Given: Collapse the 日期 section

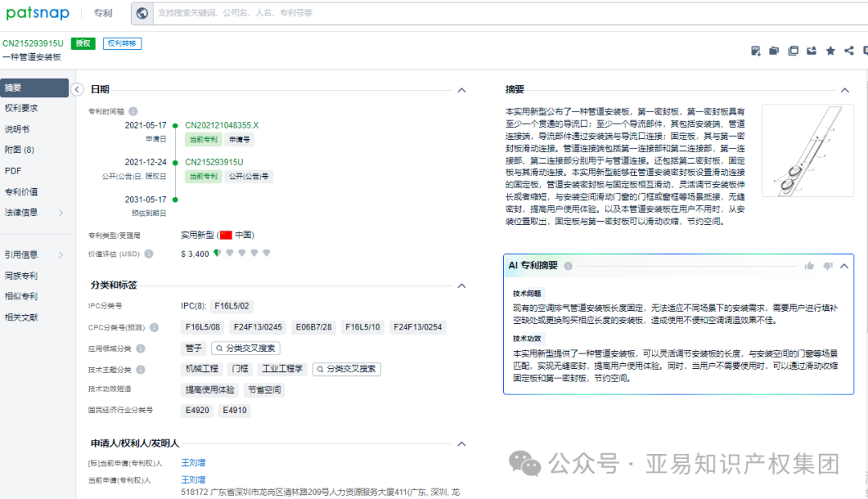Looking at the screenshot, I should coord(462,90).
